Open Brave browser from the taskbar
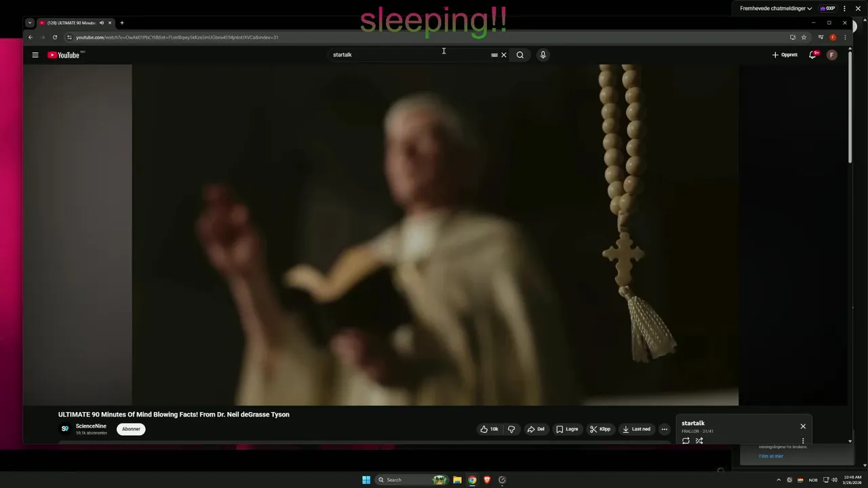Viewport: 868px width, 488px height. tap(487, 480)
